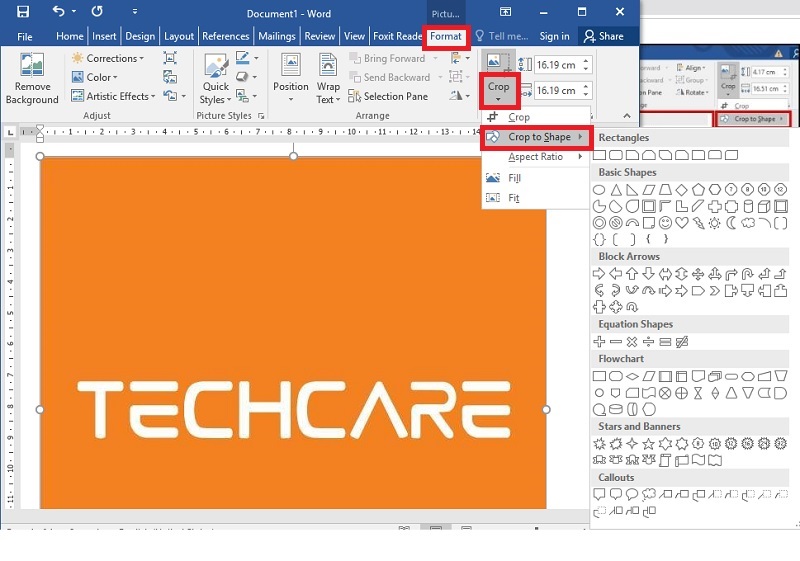800x561 pixels.
Task: Open the picture Color options
Action: (x=100, y=77)
